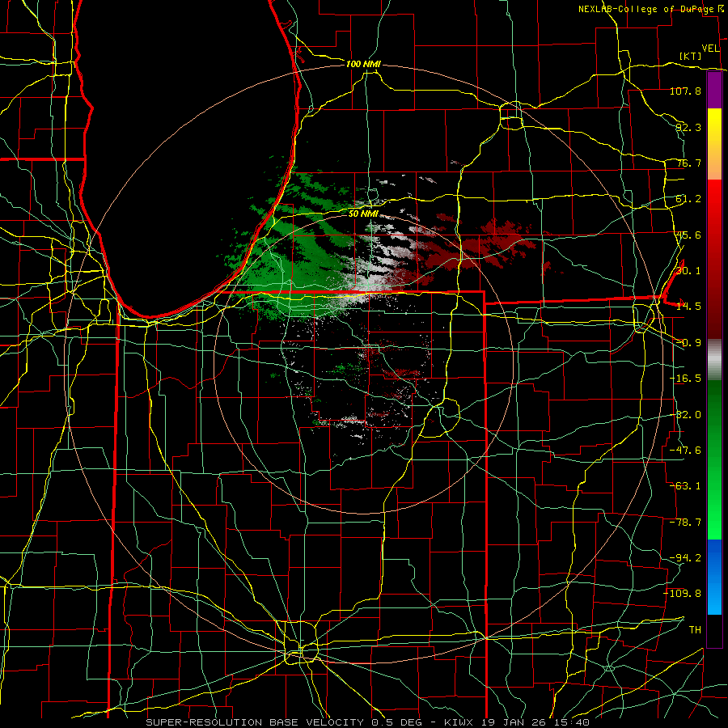Pick the gray near-zero segment of color bar
Screen dimensions: 728x728
(x=714, y=359)
